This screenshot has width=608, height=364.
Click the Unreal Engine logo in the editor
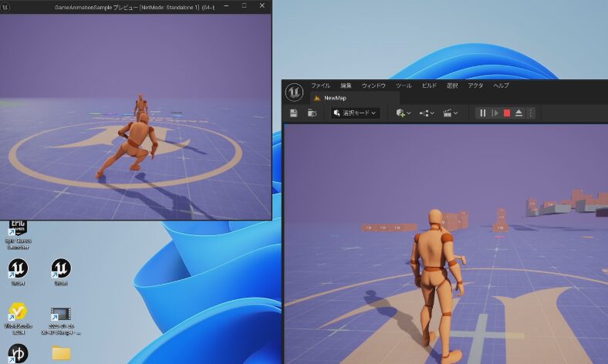294,93
